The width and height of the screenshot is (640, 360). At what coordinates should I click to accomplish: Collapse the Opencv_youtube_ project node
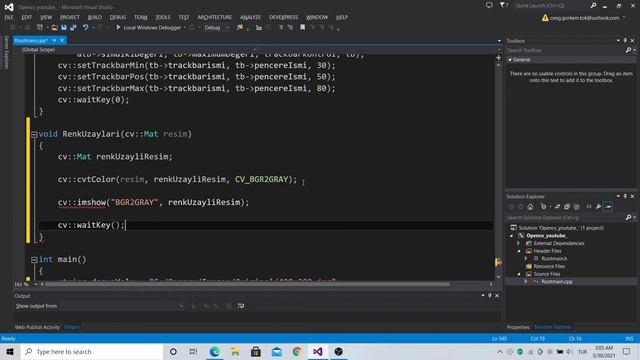tap(511, 236)
